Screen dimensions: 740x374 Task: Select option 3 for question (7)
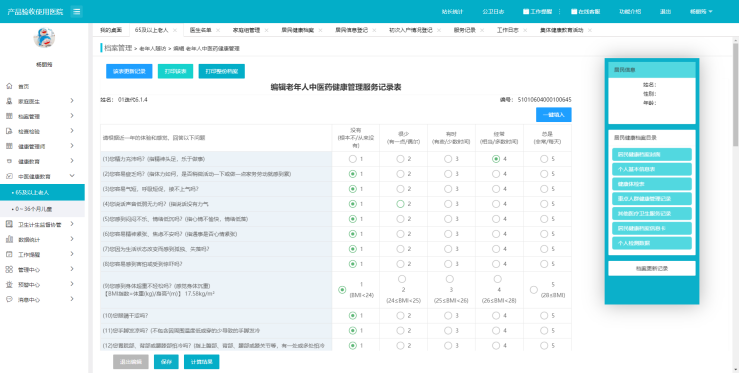(x=448, y=249)
